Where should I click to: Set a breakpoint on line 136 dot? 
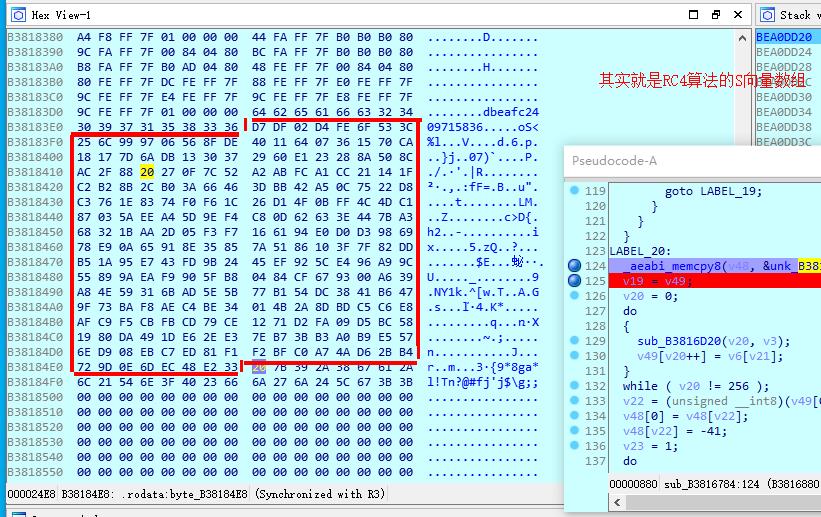click(x=574, y=446)
